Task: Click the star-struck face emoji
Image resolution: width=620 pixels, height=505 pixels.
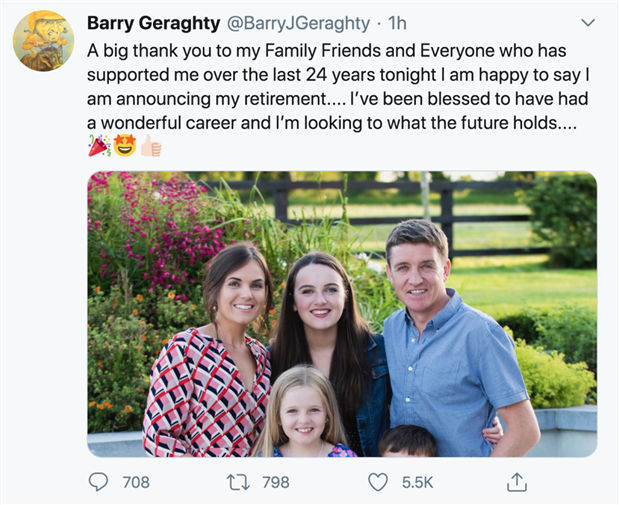Action: [x=124, y=147]
